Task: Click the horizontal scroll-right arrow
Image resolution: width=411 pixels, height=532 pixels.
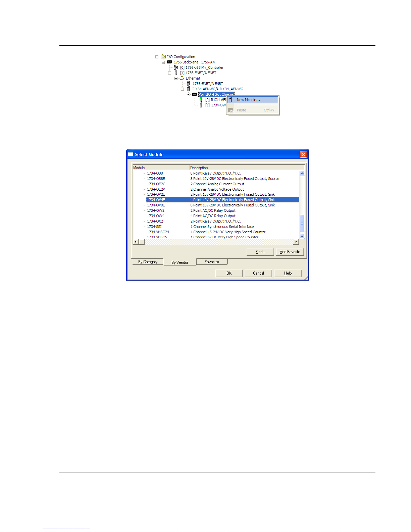Action: (296, 242)
